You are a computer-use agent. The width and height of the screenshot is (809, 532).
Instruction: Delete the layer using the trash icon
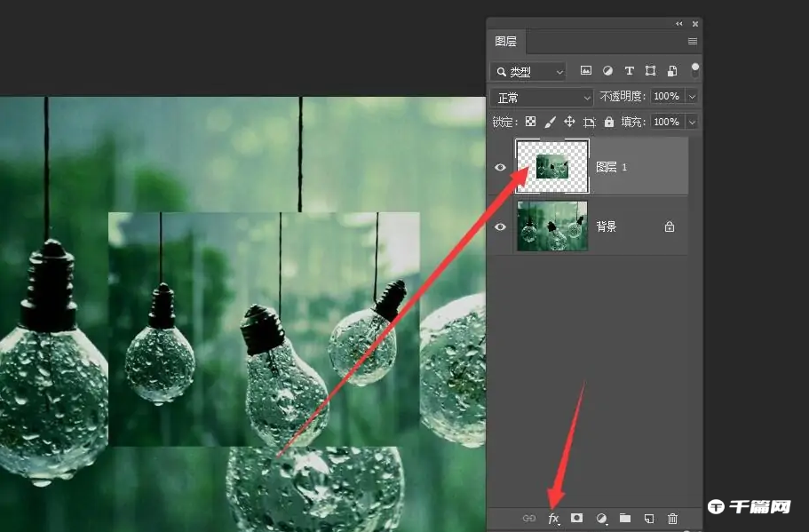click(673, 519)
